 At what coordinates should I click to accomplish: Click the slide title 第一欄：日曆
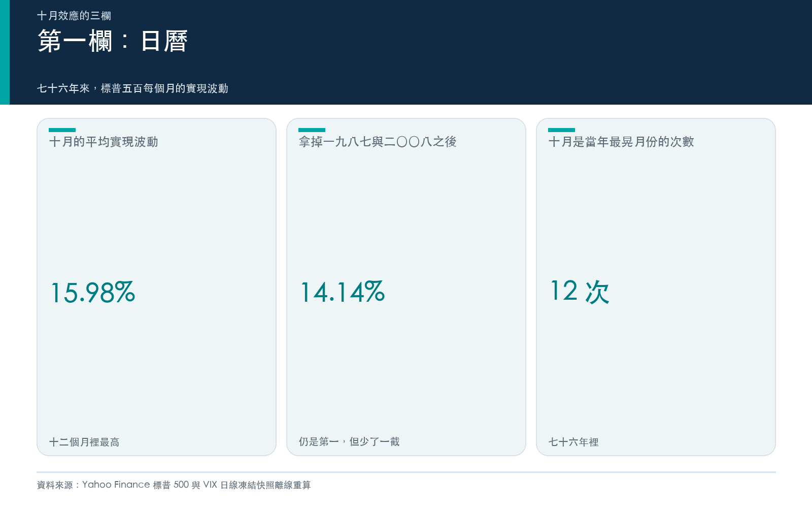coord(113,41)
